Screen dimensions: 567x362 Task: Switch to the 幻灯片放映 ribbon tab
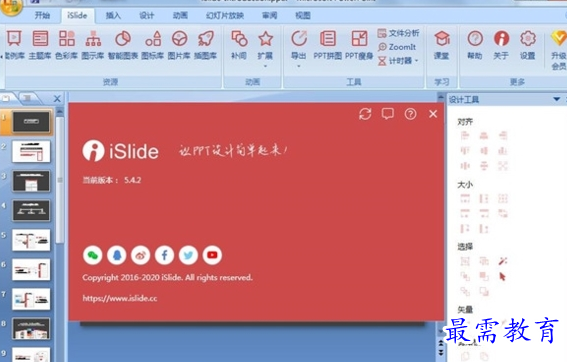click(x=225, y=15)
